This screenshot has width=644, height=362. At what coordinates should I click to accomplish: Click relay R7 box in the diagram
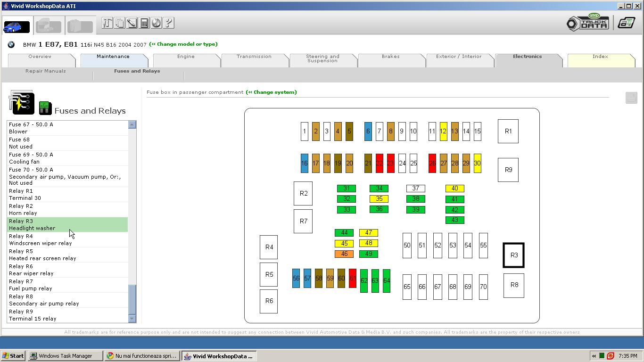point(303,221)
